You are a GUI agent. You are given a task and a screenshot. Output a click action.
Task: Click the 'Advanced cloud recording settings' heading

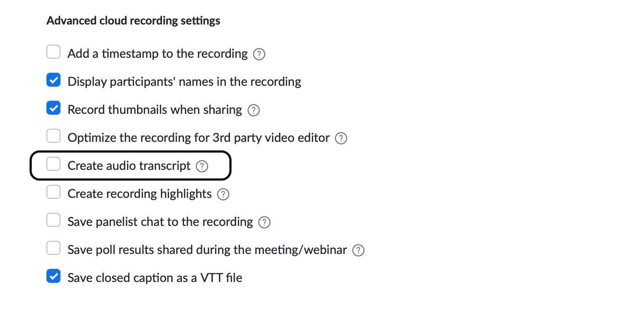pyautogui.click(x=133, y=20)
